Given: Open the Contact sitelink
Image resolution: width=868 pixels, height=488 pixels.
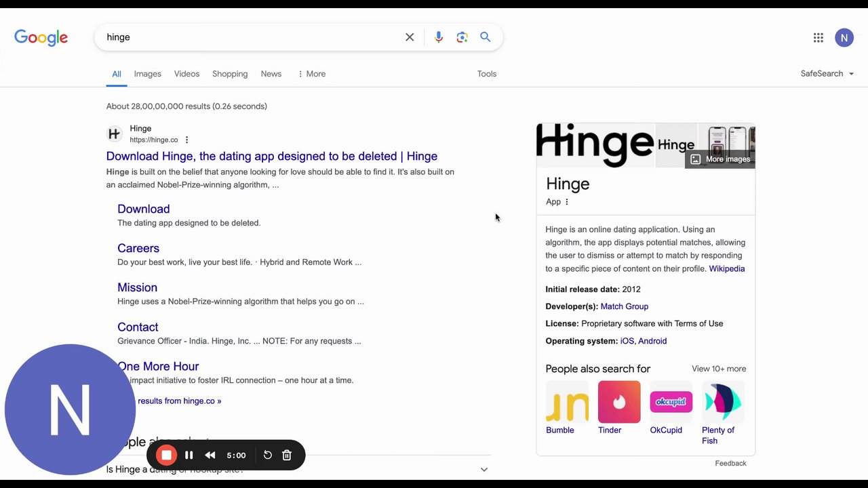Looking at the screenshot, I should (x=138, y=327).
